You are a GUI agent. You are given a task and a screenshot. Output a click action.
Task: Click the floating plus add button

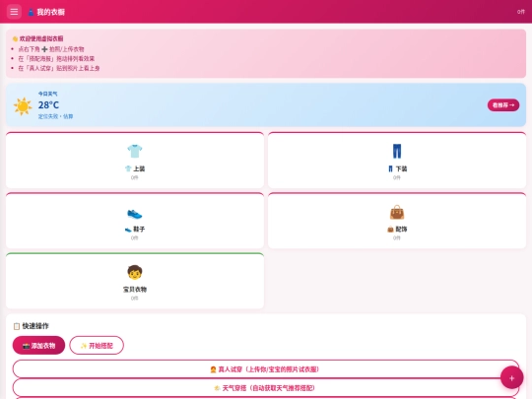[x=511, y=377]
